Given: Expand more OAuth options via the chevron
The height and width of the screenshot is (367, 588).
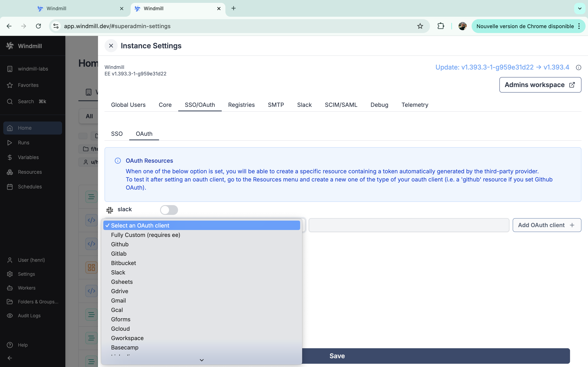Looking at the screenshot, I should click(202, 360).
